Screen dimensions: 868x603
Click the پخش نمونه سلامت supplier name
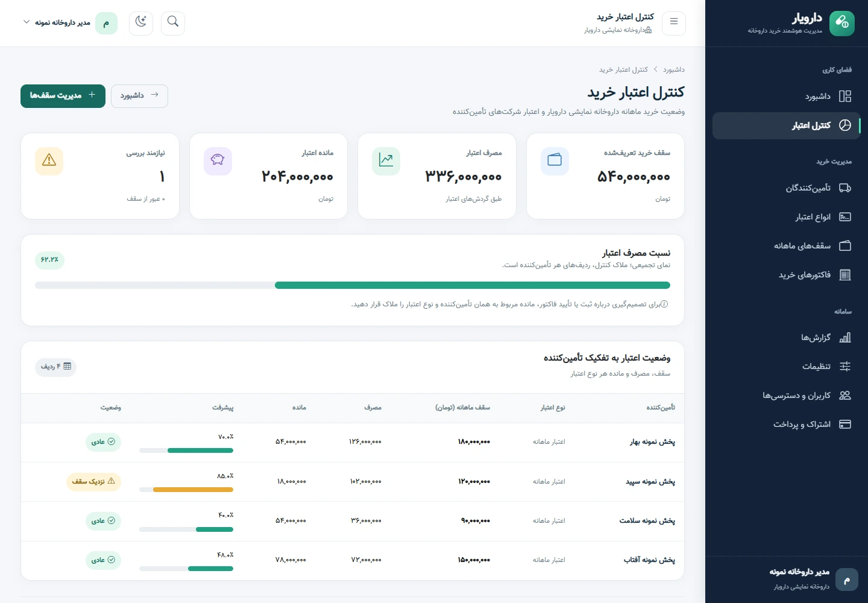(x=647, y=521)
